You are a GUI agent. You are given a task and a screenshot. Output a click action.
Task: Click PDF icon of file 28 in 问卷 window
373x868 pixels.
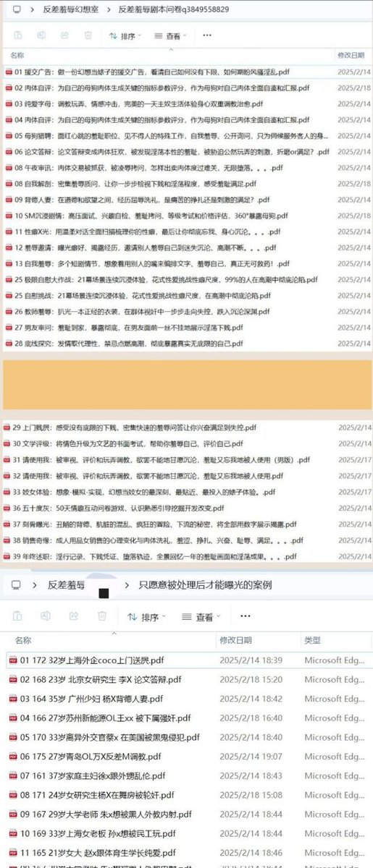pos(9,344)
